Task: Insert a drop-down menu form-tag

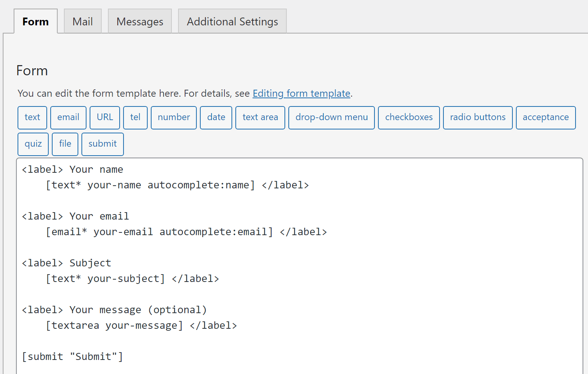Action: [331, 117]
